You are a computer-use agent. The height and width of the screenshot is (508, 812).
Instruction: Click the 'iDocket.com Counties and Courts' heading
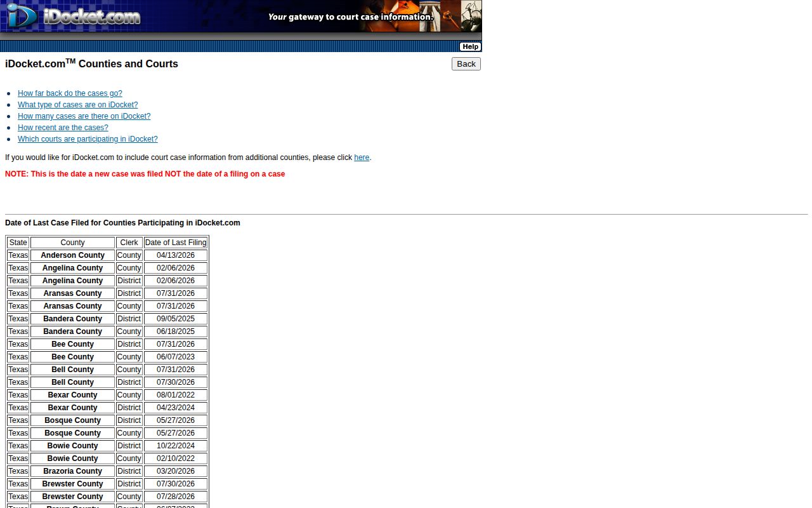pos(91,63)
